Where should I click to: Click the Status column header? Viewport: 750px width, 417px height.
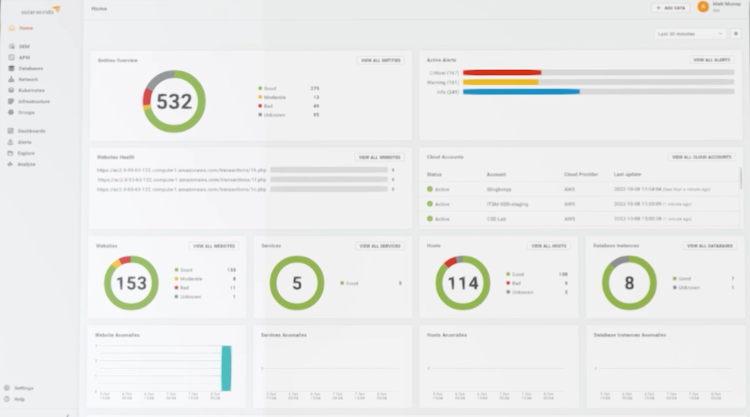tap(434, 175)
